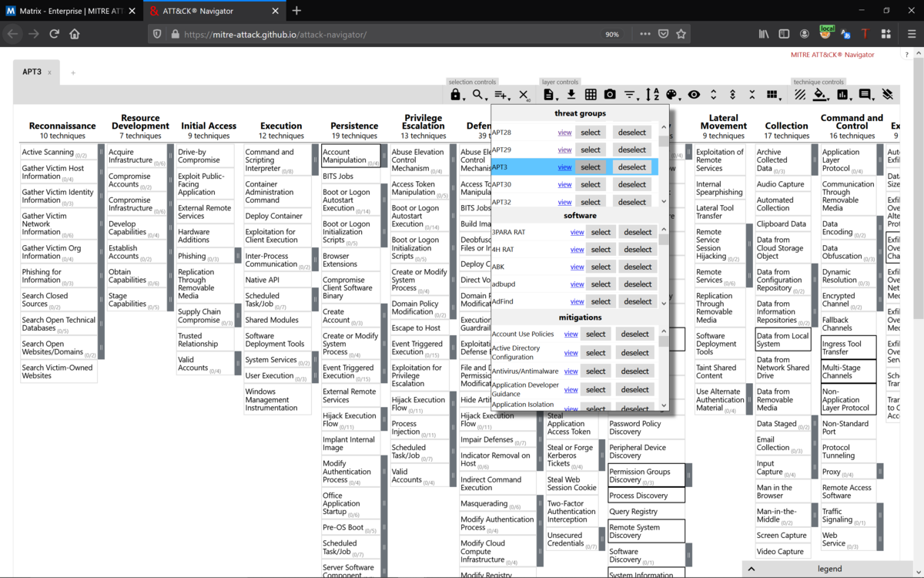
Task: Expand Application Layer Protocol sub-techniques
Action: click(880, 160)
